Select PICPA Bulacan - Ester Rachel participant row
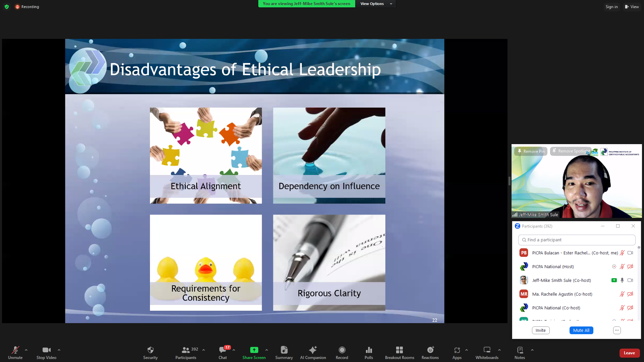Viewport: 644px width, 362px height. [576, 253]
